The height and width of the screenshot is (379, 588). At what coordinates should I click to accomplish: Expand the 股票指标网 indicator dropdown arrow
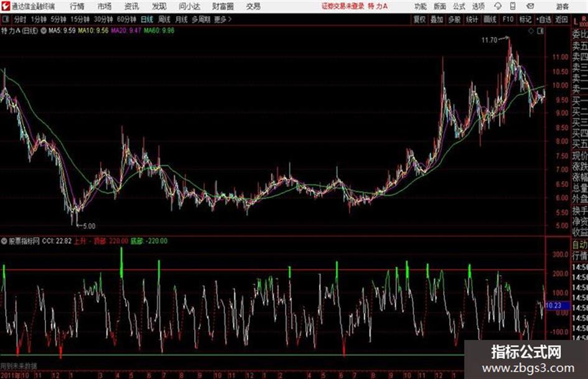point(4,241)
